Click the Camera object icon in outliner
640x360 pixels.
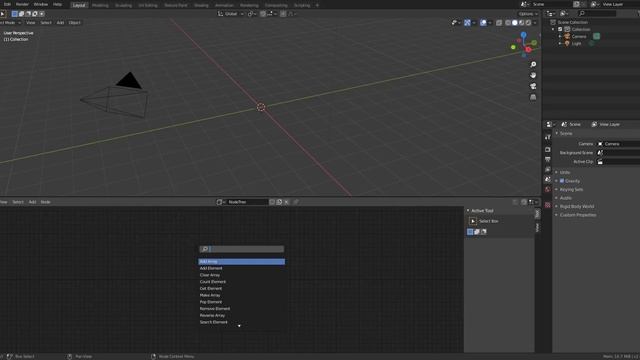coord(567,36)
